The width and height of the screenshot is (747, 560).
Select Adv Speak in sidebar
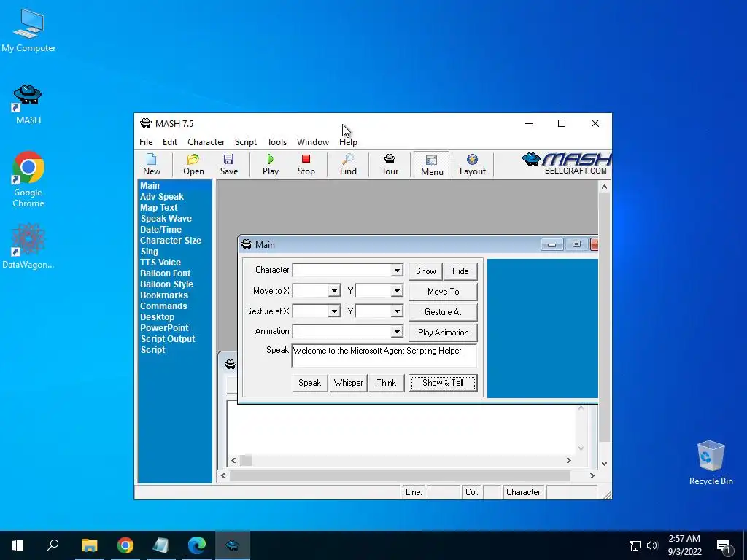[161, 197]
